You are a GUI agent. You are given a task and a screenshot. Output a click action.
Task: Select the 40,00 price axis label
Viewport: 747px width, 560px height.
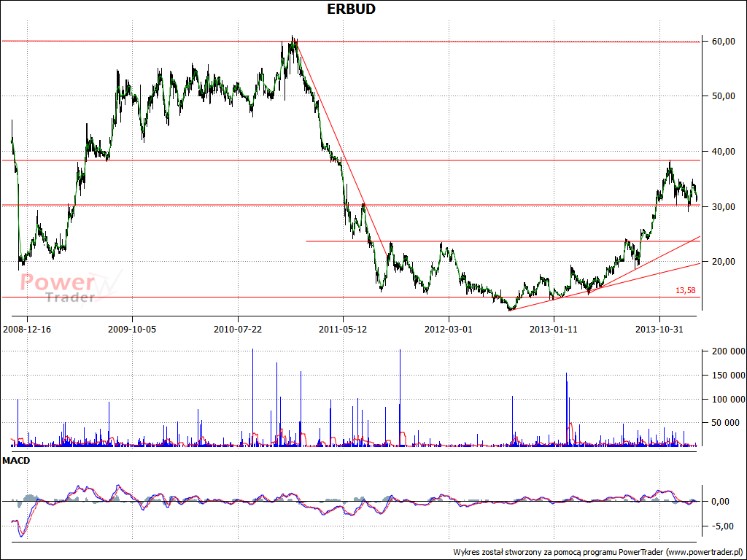pyautogui.click(x=723, y=152)
